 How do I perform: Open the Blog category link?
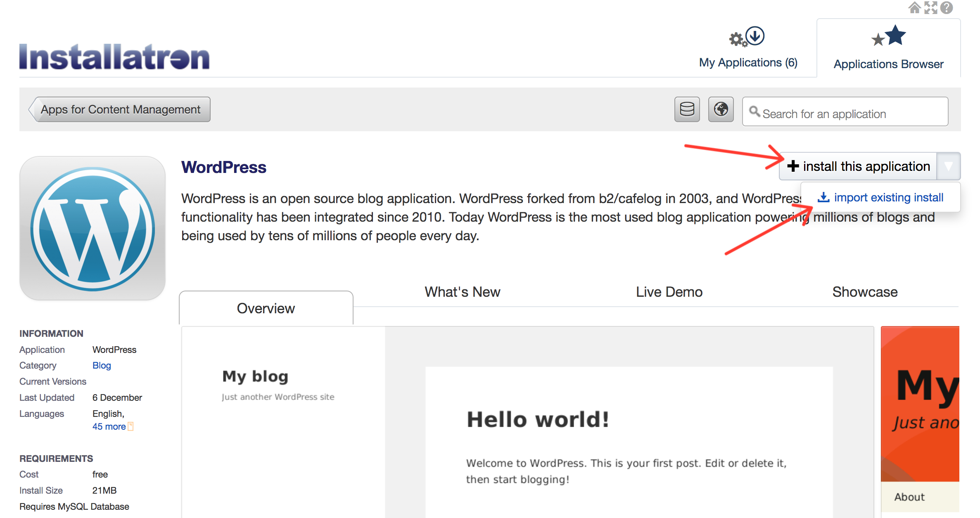click(102, 365)
